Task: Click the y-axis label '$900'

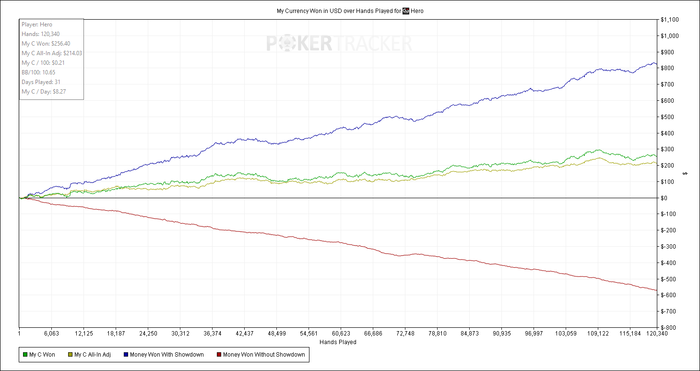Action: [x=666, y=52]
